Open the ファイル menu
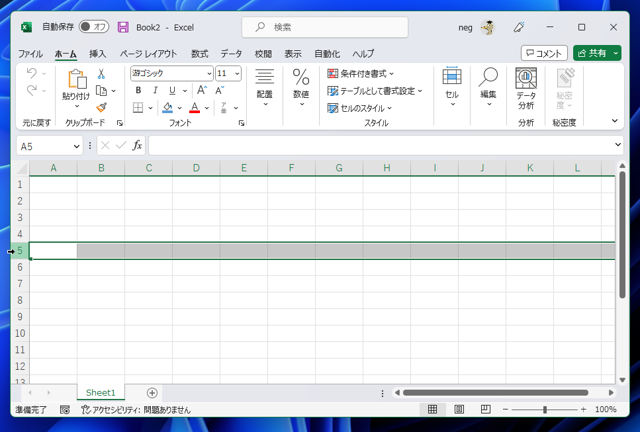 (x=31, y=53)
